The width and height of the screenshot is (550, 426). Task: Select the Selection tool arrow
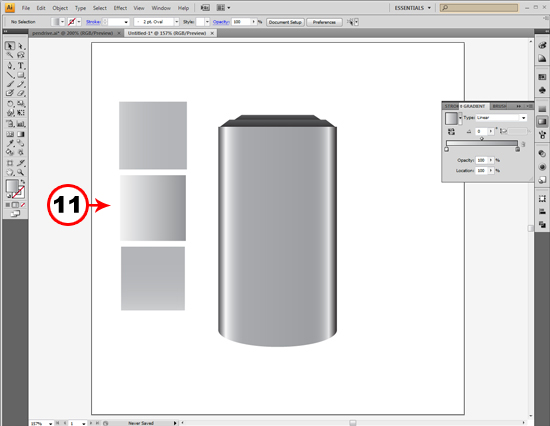[10, 46]
